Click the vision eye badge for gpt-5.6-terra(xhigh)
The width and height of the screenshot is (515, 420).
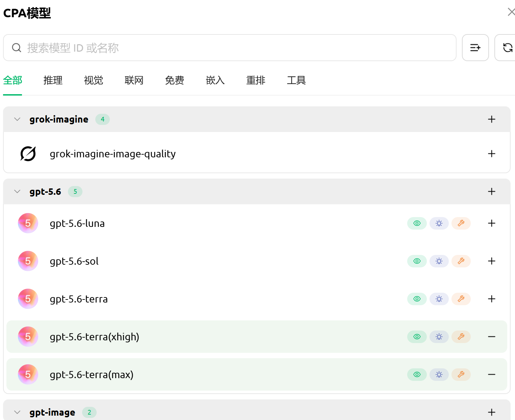(417, 337)
